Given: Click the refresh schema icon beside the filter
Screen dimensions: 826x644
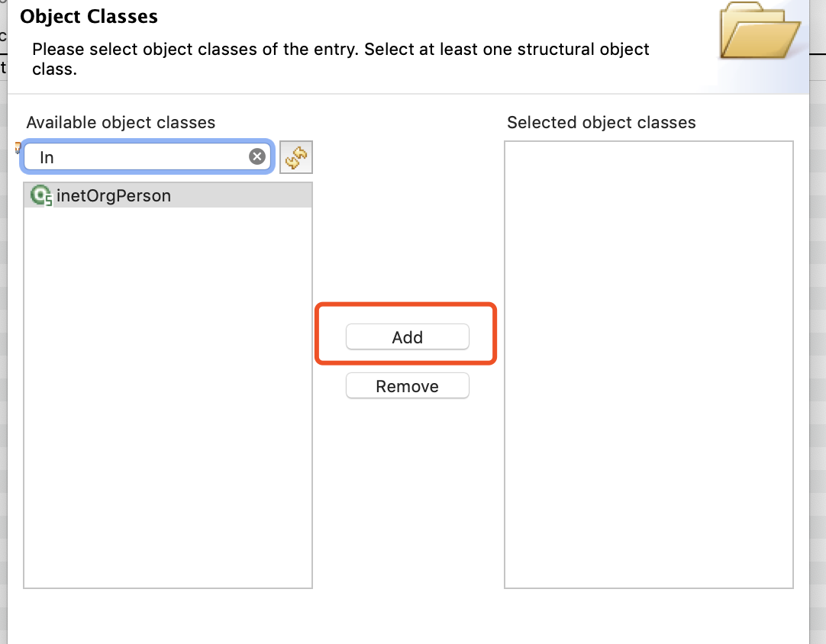Looking at the screenshot, I should (x=296, y=156).
